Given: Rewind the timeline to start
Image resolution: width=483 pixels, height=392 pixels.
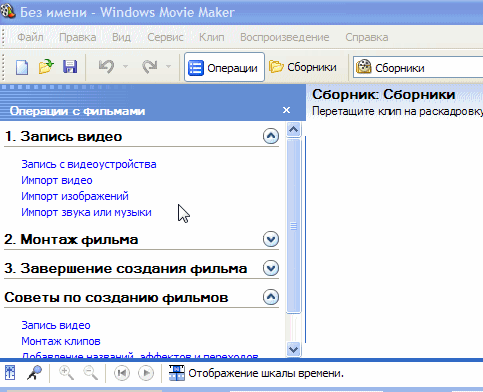Looking at the screenshot, I should click(x=122, y=373).
